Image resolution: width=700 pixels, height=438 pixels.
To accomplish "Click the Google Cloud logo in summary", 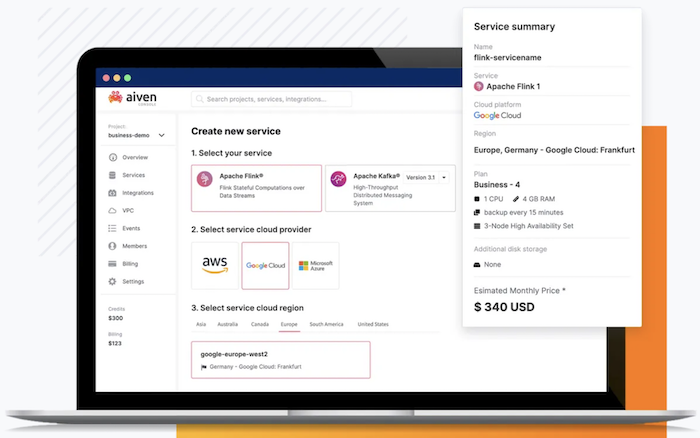I will [x=497, y=115].
